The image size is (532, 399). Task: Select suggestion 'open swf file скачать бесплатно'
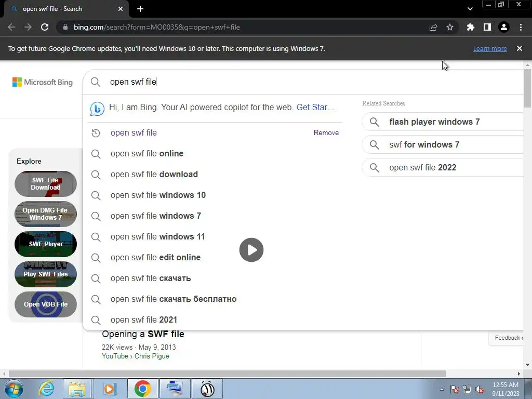pos(215,299)
